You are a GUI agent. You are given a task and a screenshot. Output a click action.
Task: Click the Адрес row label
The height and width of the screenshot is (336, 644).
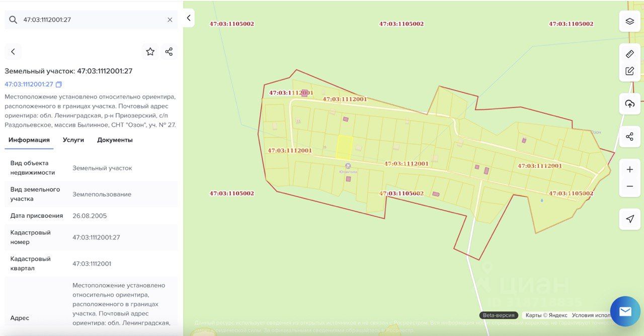pyautogui.click(x=20, y=318)
